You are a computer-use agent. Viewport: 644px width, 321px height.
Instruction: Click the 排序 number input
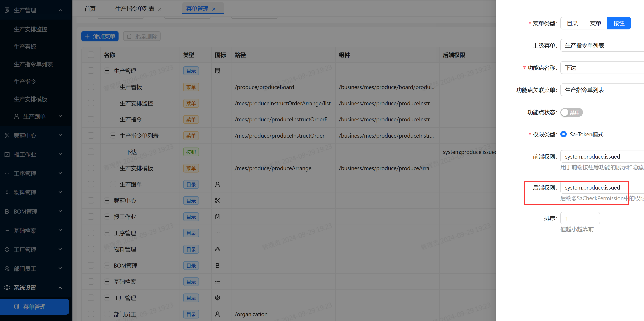[x=580, y=218]
